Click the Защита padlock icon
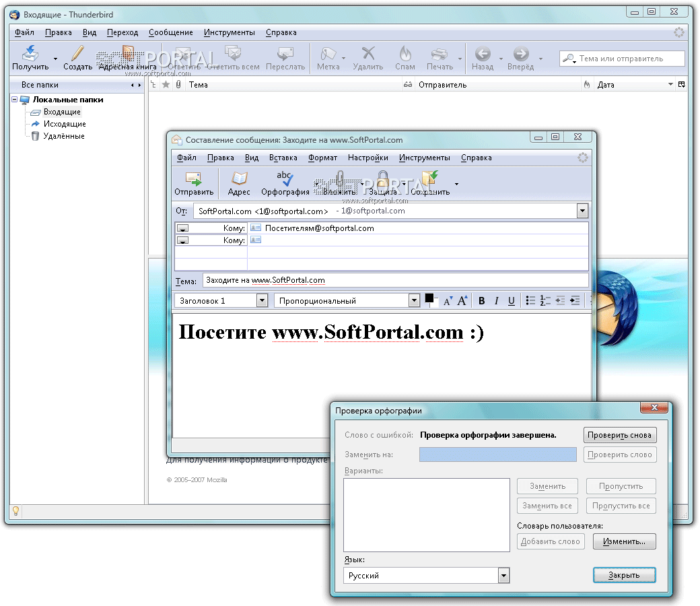Viewport: 700px width, 606px height. click(382, 178)
